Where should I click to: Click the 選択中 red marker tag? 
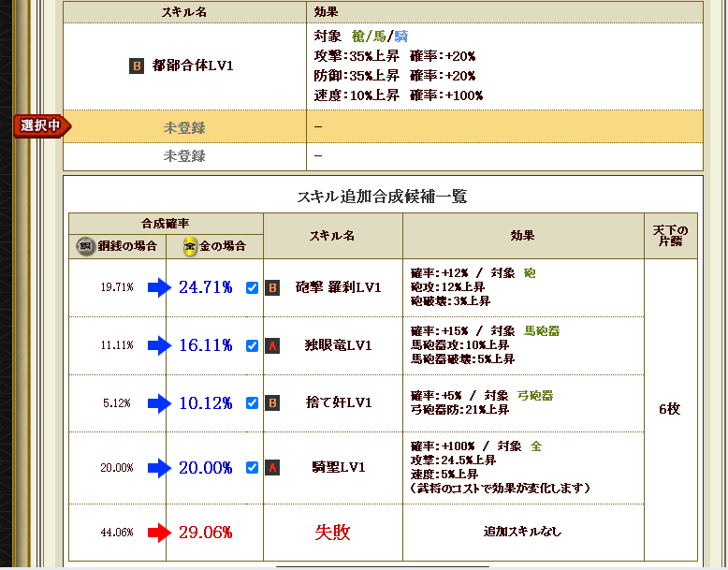(42, 126)
